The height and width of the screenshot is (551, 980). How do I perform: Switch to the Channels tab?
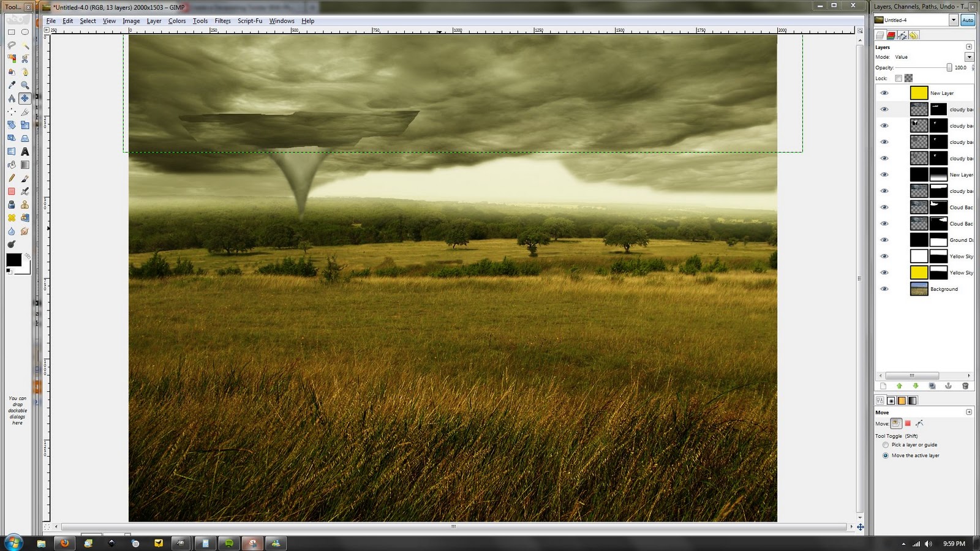click(891, 36)
